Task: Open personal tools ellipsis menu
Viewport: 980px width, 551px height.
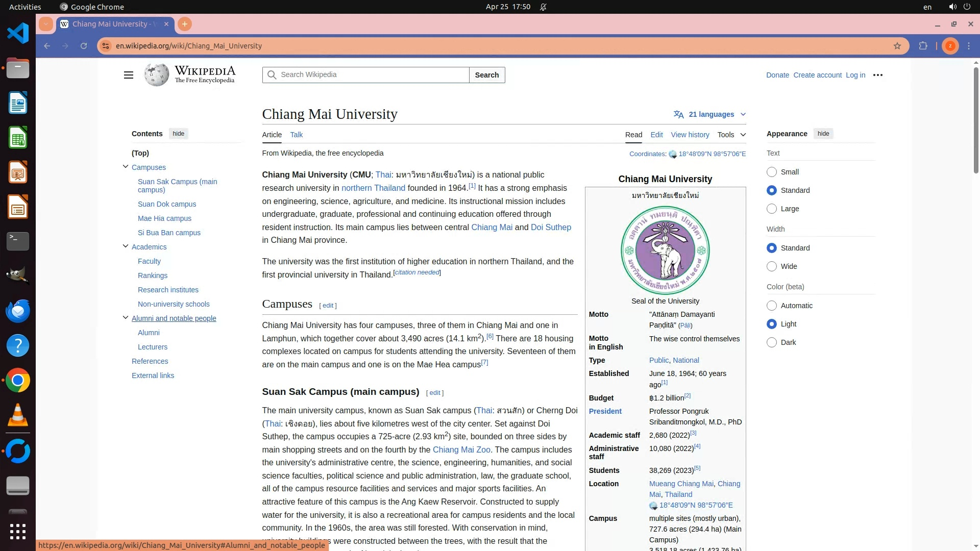Action: pyautogui.click(x=877, y=75)
